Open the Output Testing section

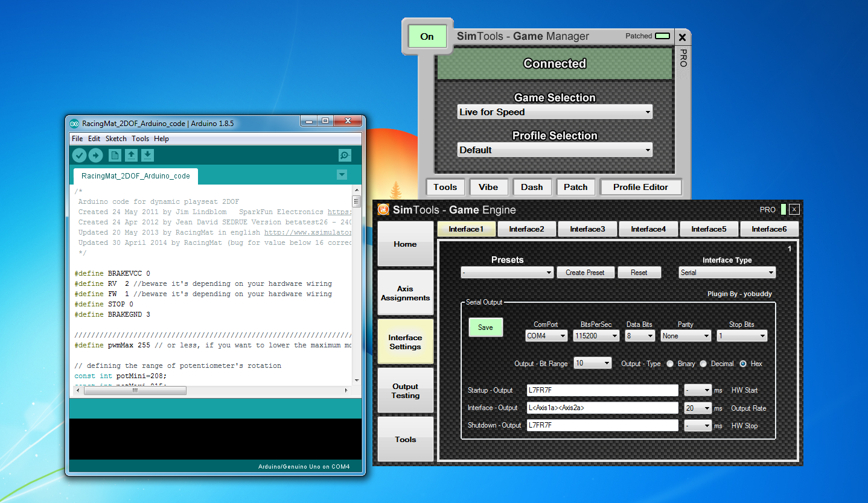405,391
